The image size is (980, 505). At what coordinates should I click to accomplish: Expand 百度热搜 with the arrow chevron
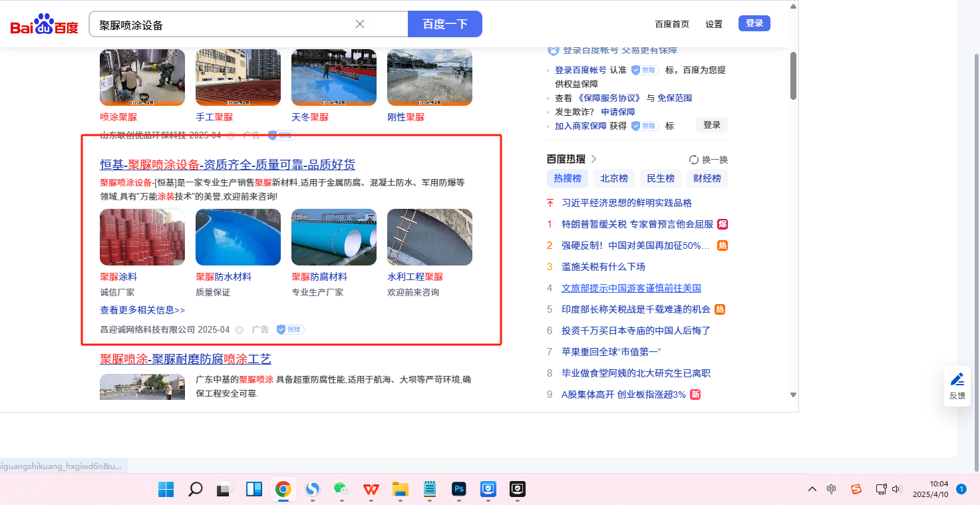point(594,159)
